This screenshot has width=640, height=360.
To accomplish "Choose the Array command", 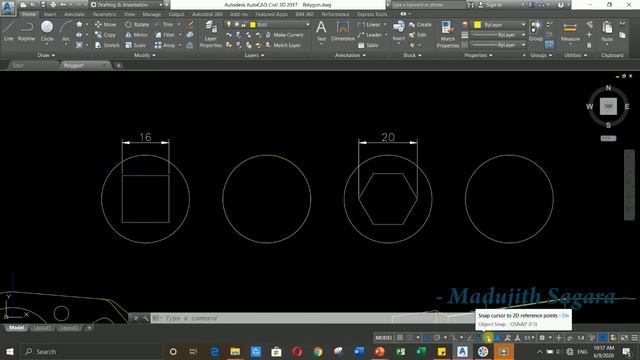I will (x=165, y=45).
